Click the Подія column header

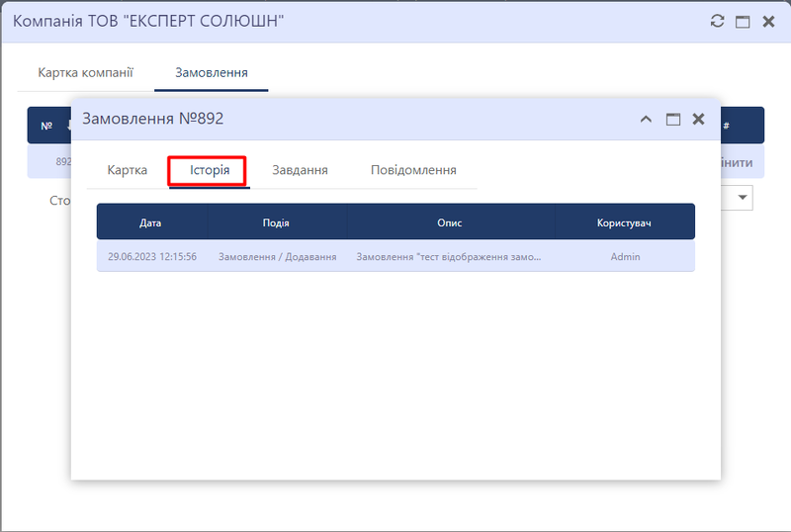click(x=276, y=222)
